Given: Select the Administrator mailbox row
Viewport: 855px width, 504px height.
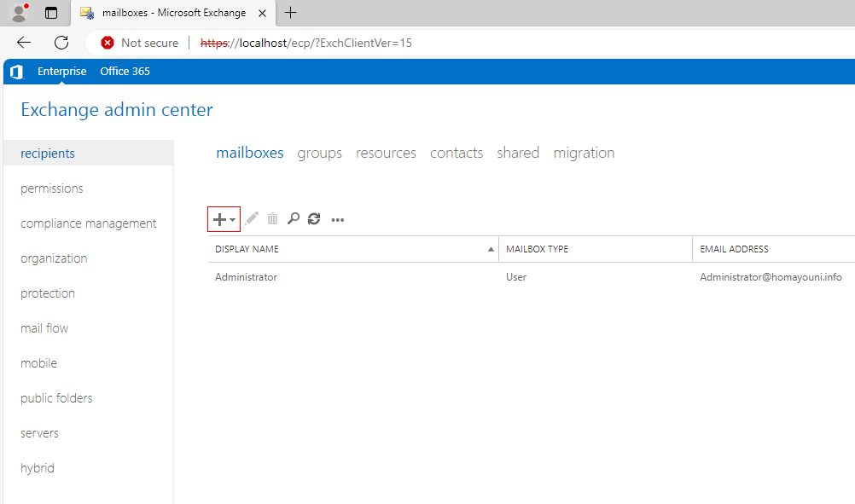Looking at the screenshot, I should point(532,277).
